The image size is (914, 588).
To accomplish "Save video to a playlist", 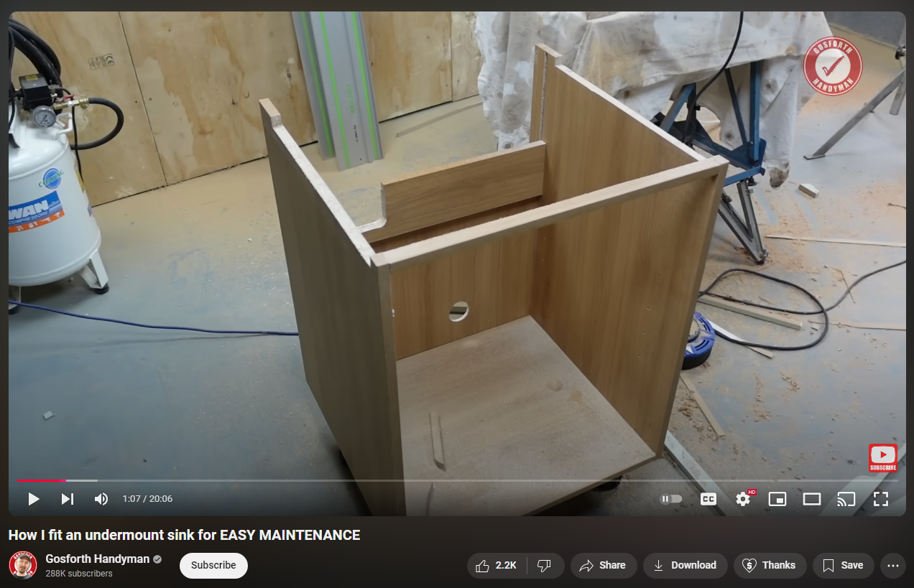I will [843, 566].
